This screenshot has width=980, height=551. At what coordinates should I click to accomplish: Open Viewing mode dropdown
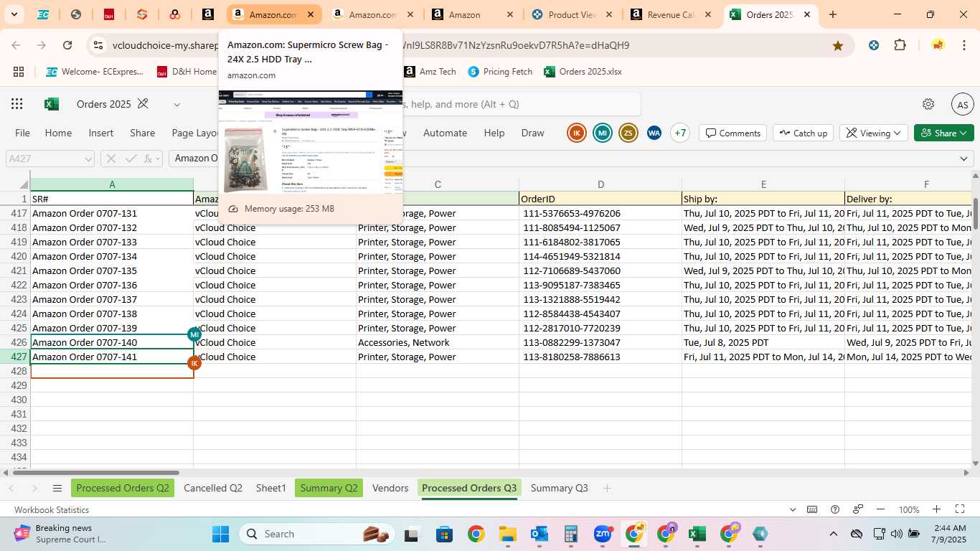pyautogui.click(x=873, y=133)
